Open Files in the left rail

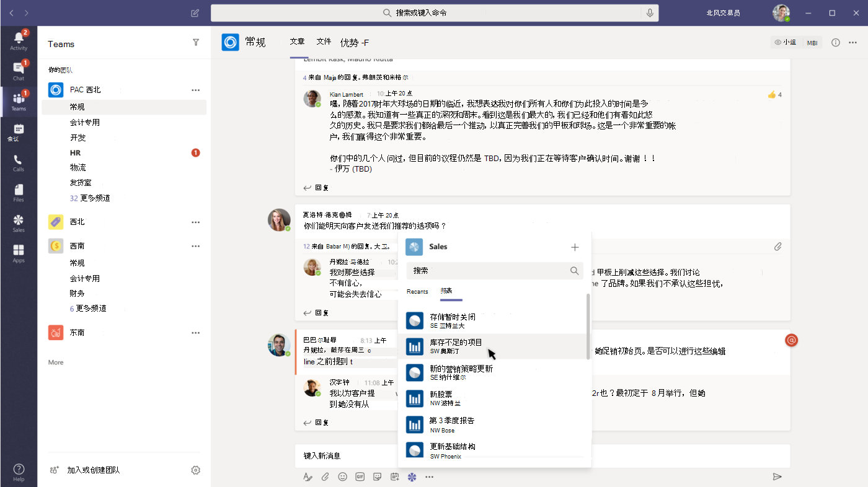pos(19,193)
